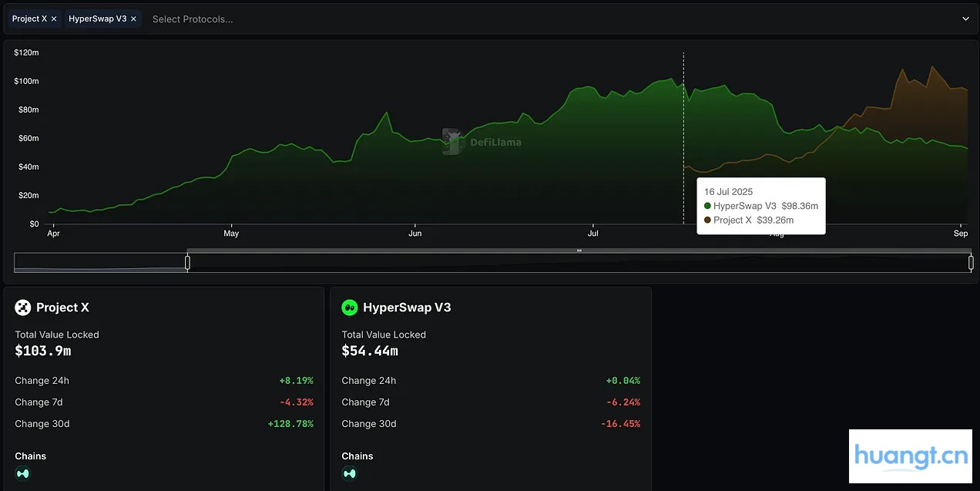Click the Project X logo icon
980x491 pixels.
point(22,308)
